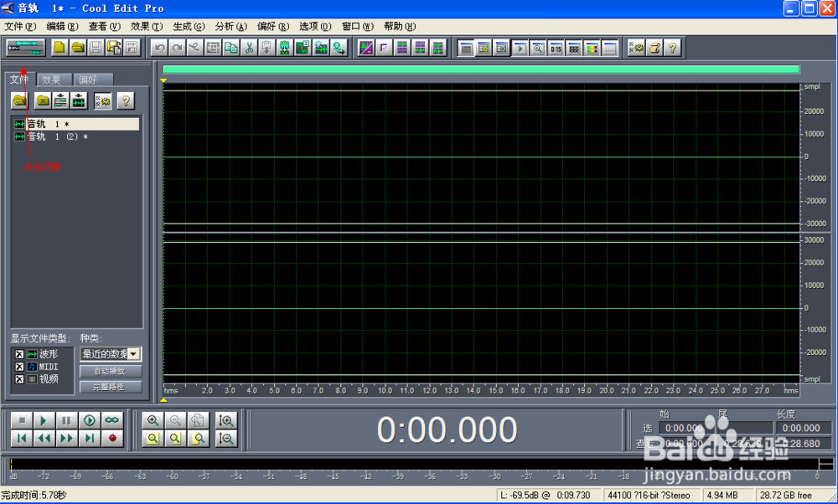
Task: Switch to the 偏好 panel tab
Action: coord(92,80)
